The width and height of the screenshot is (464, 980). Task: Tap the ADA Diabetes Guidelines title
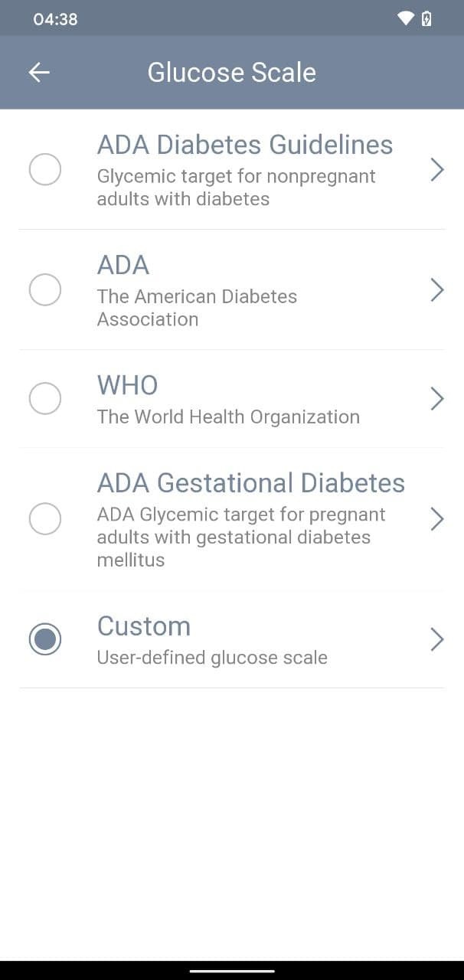(x=245, y=145)
